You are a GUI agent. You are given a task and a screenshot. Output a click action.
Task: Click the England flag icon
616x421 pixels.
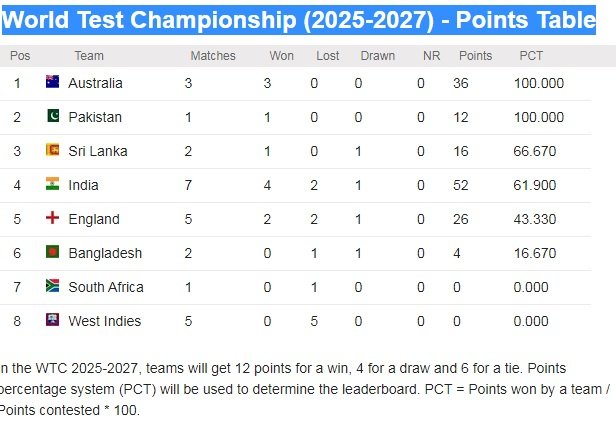(x=52, y=218)
